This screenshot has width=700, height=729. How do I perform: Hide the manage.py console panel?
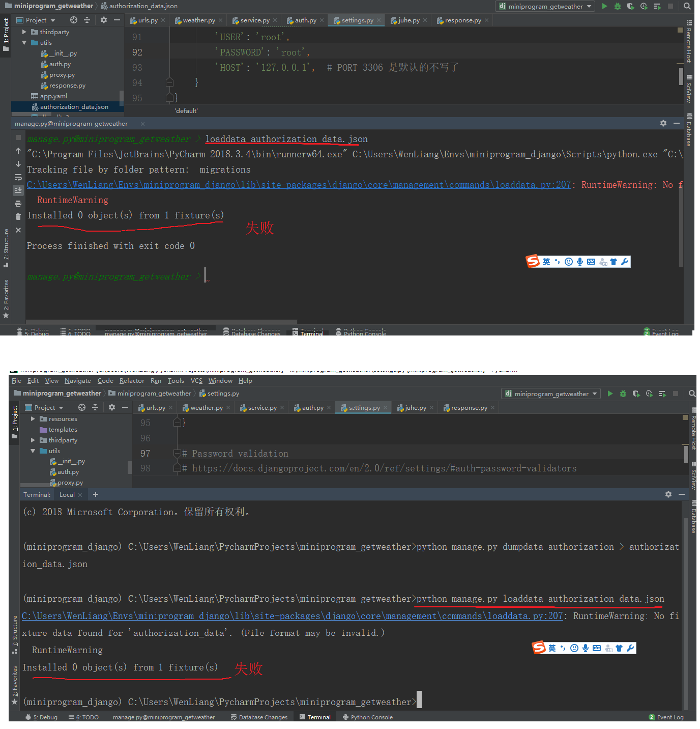[x=677, y=123]
